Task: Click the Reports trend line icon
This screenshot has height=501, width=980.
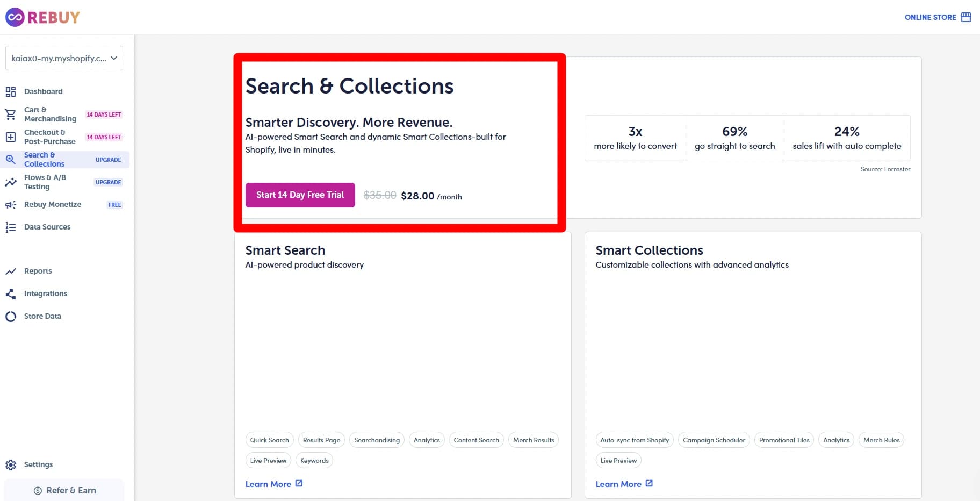Action: tap(11, 271)
